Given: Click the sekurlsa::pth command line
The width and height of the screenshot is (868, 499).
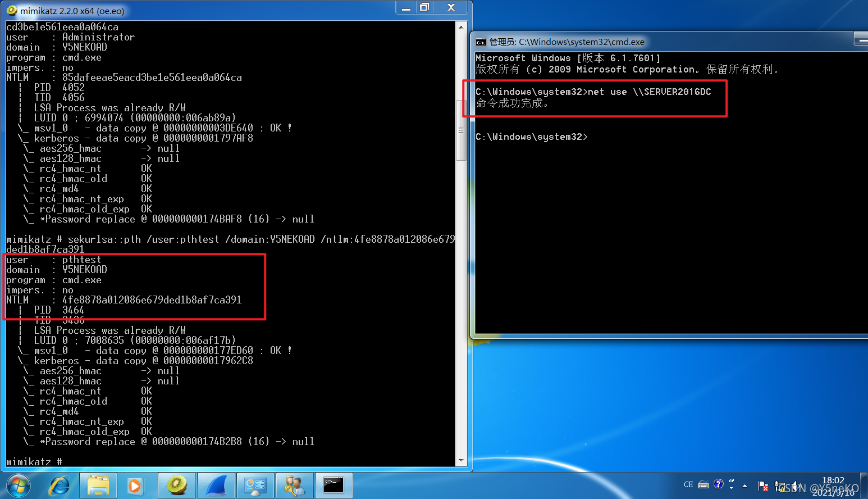Looking at the screenshot, I should [x=231, y=244].
